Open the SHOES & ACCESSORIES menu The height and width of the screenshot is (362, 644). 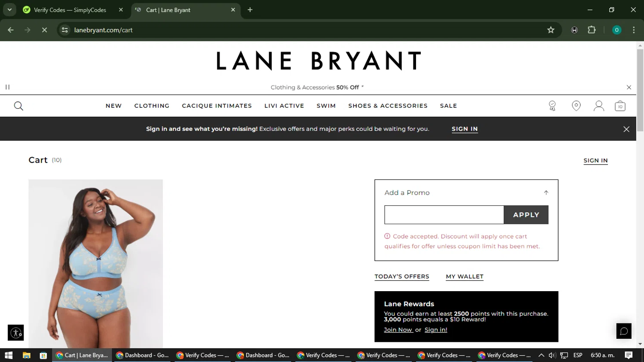(x=388, y=106)
